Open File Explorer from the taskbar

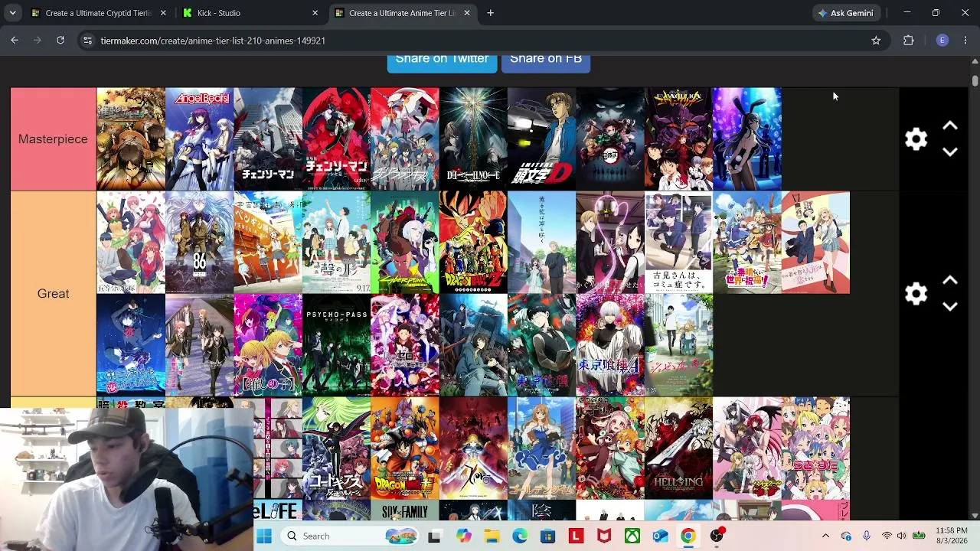click(x=492, y=536)
